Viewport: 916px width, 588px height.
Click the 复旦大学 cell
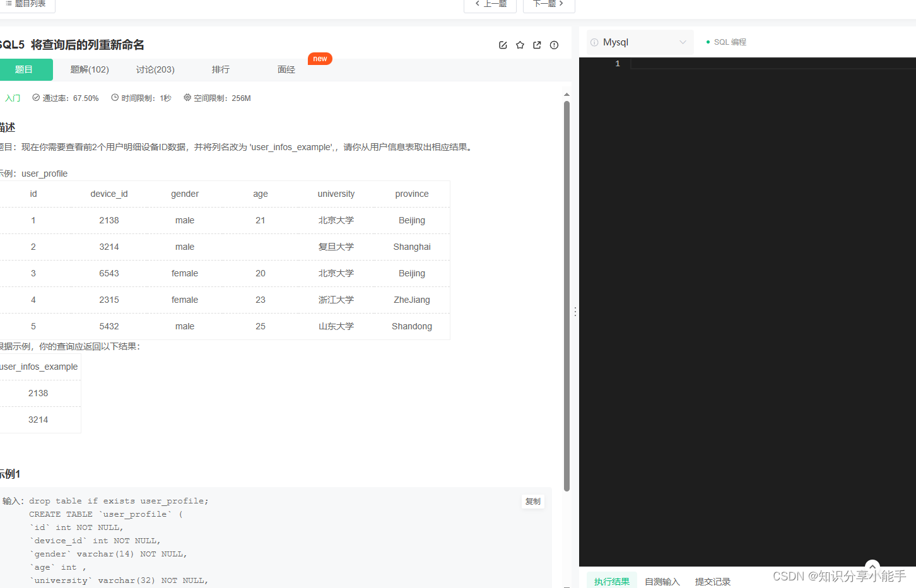point(336,247)
